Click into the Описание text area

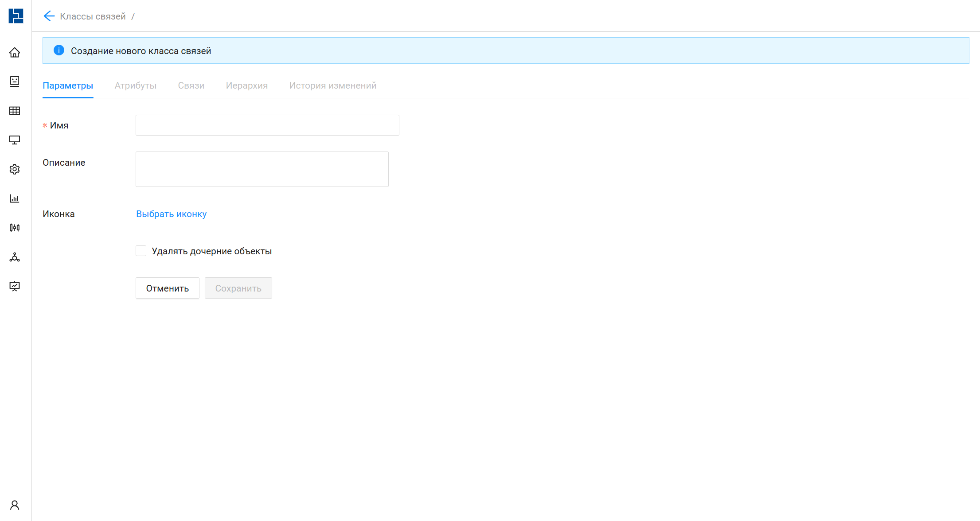coord(262,169)
